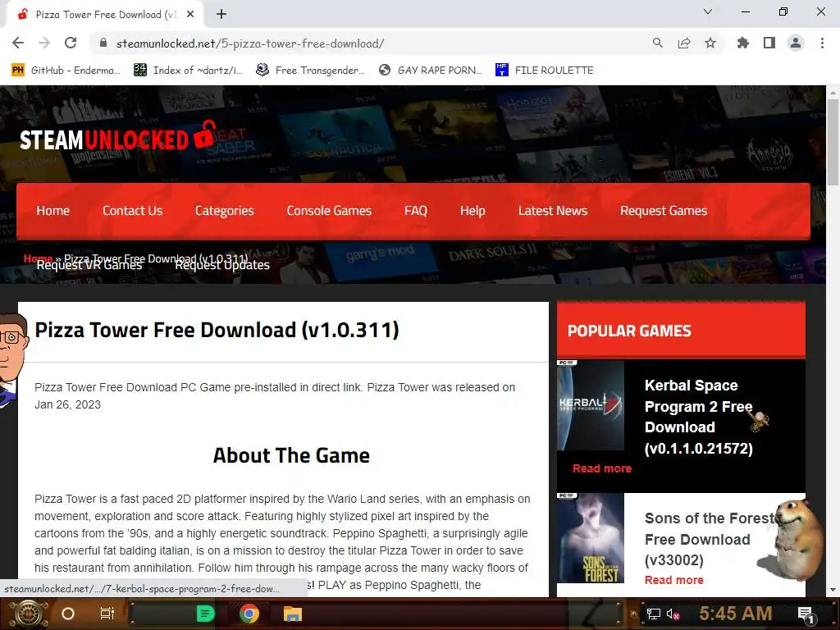
Task: Open the GitHub - Enderma bookmark
Action: coord(66,71)
